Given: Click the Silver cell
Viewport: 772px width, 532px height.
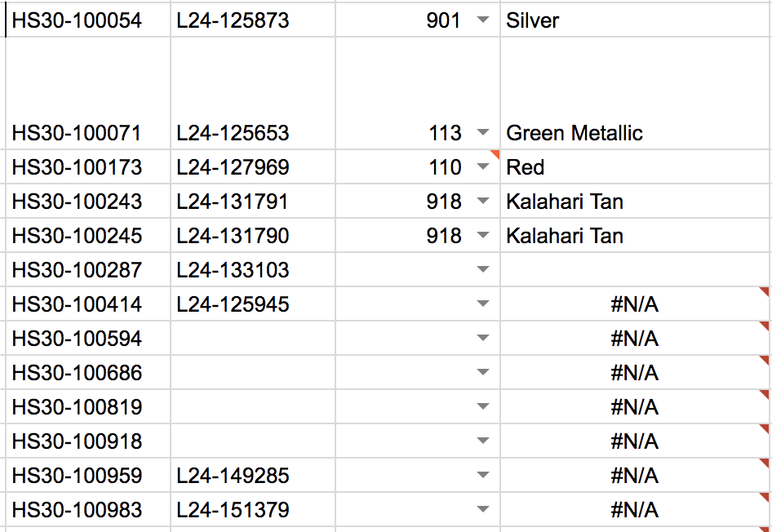Looking at the screenshot, I should (x=532, y=20).
